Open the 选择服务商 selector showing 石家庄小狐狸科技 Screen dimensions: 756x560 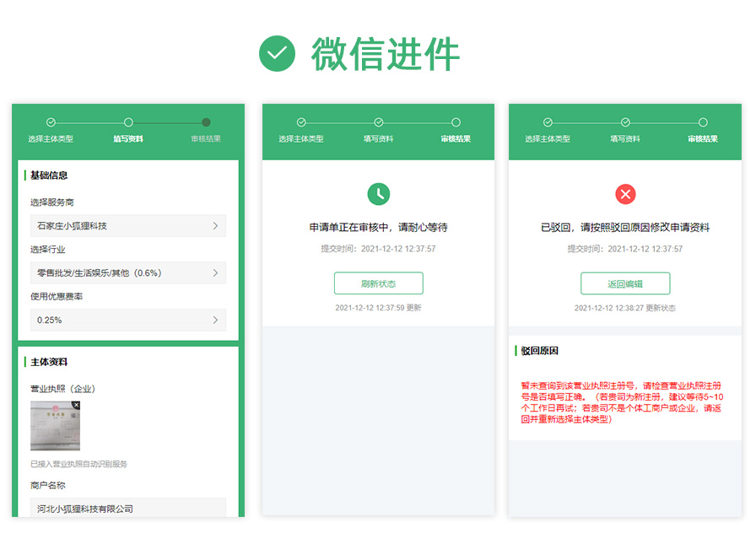pyautogui.click(x=128, y=226)
